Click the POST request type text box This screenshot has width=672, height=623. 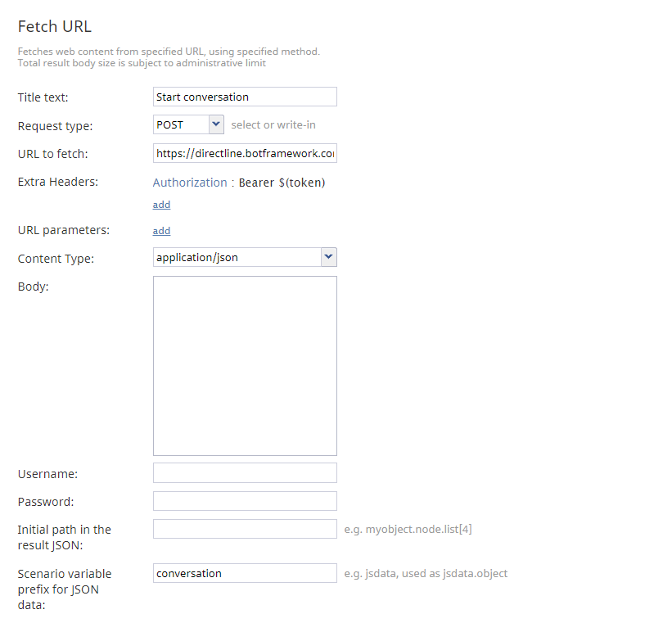(180, 124)
